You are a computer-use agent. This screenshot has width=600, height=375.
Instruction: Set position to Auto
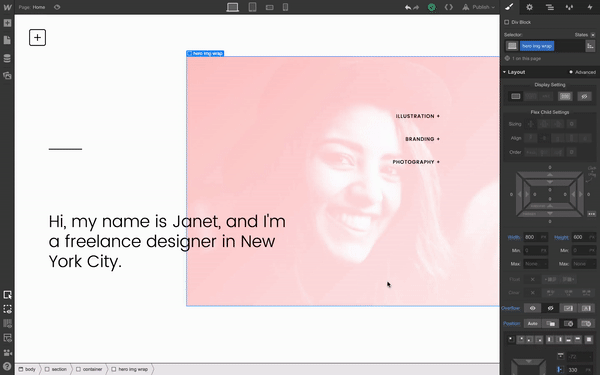[x=532, y=324]
